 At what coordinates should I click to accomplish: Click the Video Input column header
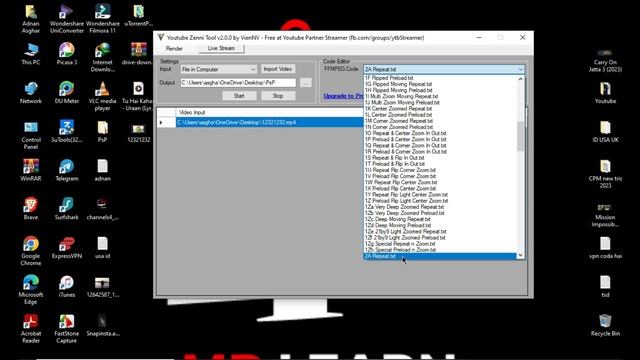coord(269,112)
